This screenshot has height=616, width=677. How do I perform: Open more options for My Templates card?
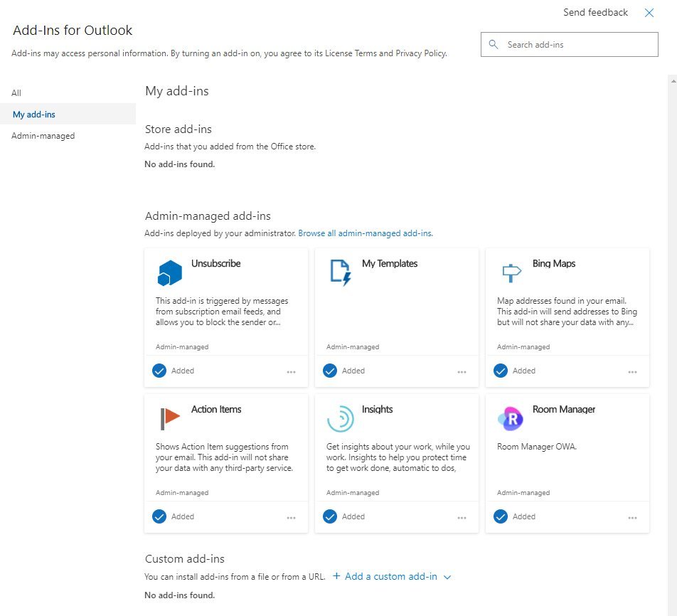pos(462,372)
